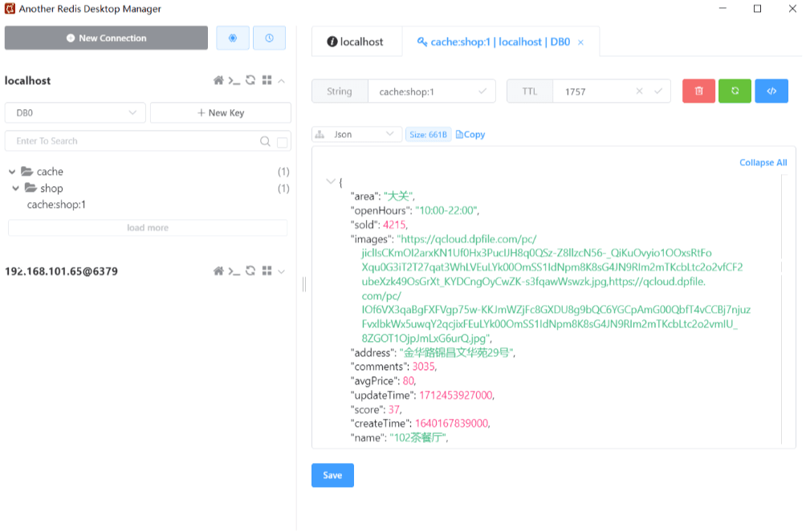Click the Save button
The width and height of the screenshot is (806, 532).
(x=332, y=475)
